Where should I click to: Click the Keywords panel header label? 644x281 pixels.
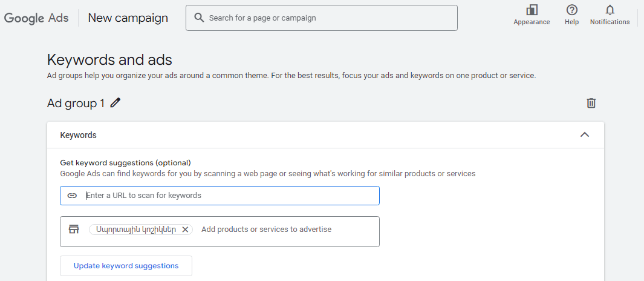78,135
